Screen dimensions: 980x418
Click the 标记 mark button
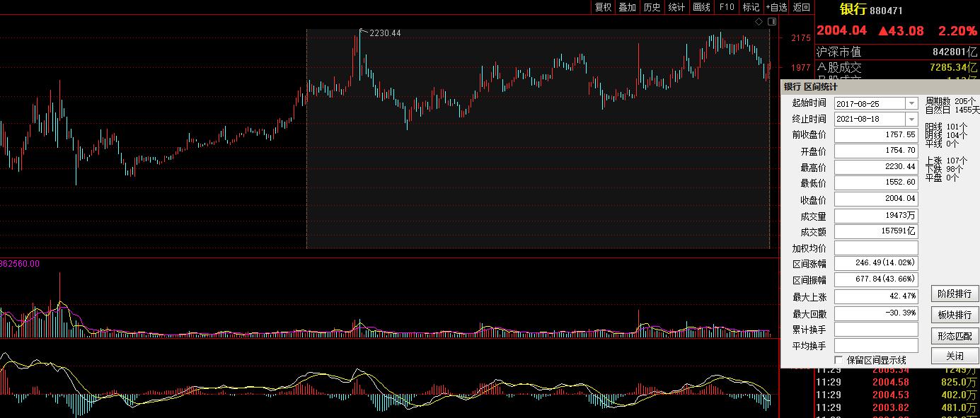click(x=750, y=7)
